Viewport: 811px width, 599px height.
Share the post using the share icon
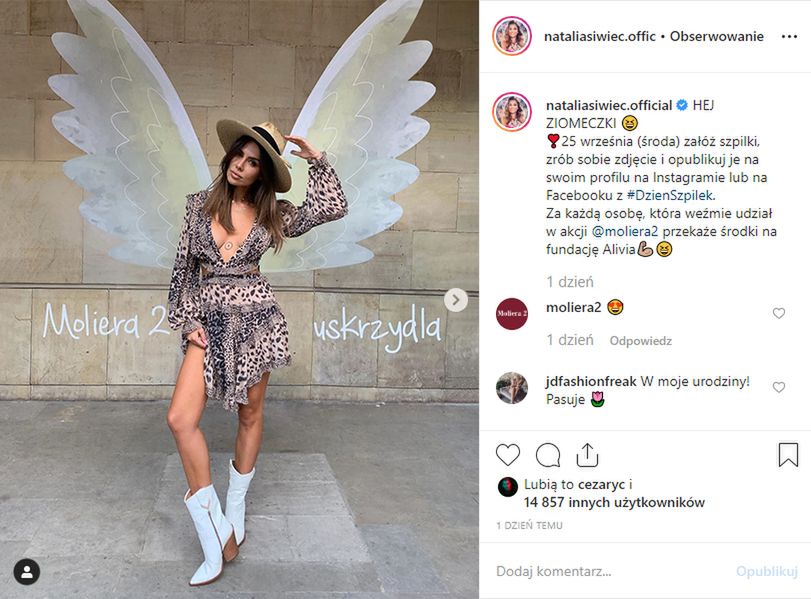pos(588,455)
